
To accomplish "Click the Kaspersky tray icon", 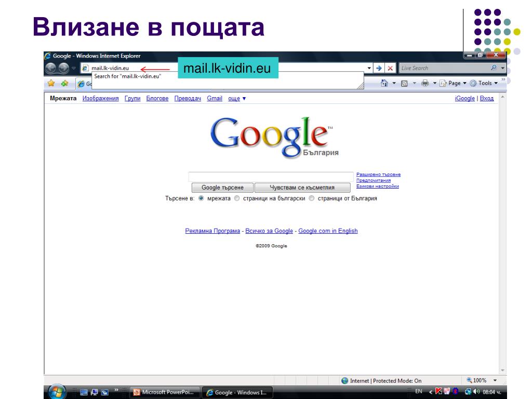I will (x=438, y=391).
